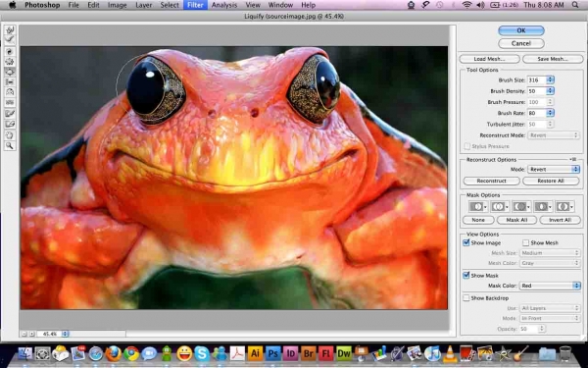
Task: Select the Turbulence tool
Action: (10, 102)
